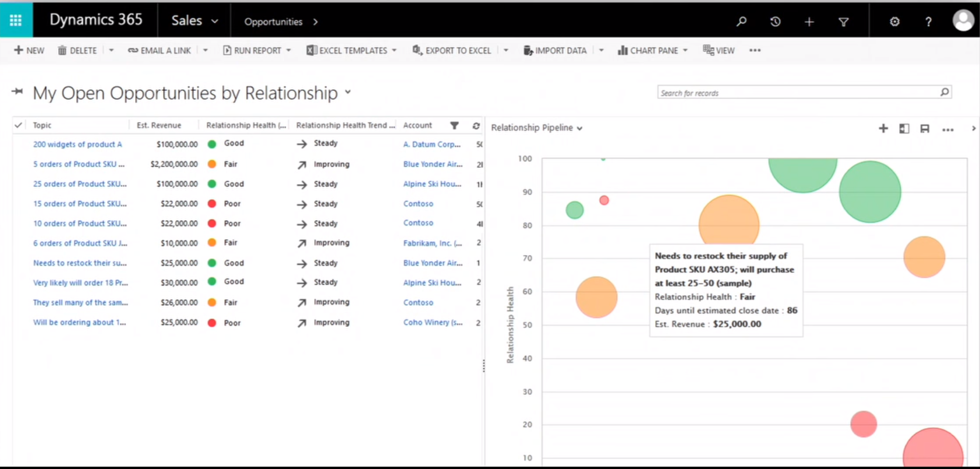
Task: Toggle select-all checkmark in grid header
Action: [18, 125]
